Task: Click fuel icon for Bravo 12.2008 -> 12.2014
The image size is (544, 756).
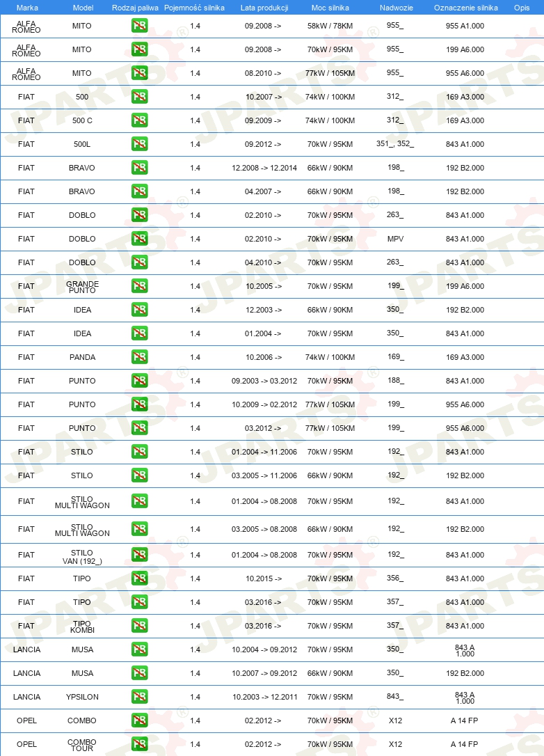Action: click(x=140, y=167)
